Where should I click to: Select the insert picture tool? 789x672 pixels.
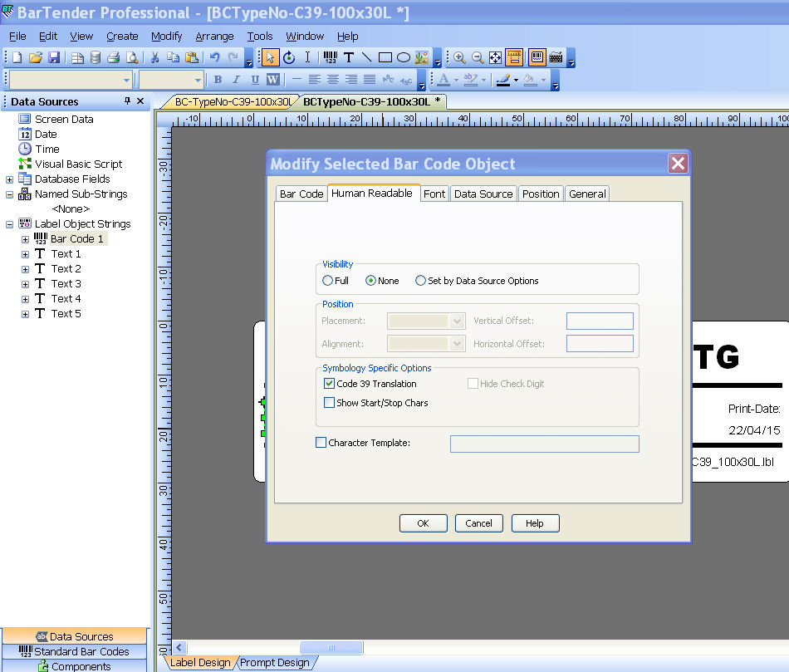(x=422, y=57)
